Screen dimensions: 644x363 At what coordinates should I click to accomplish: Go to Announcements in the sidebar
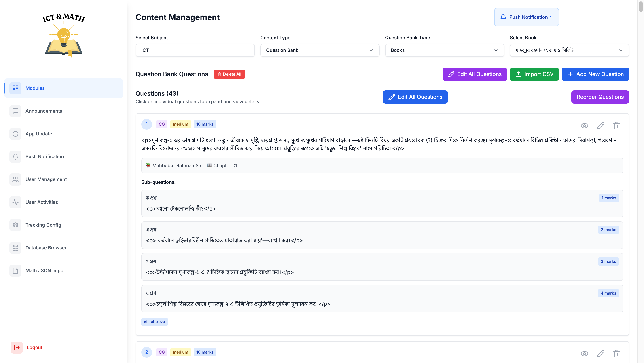44,111
